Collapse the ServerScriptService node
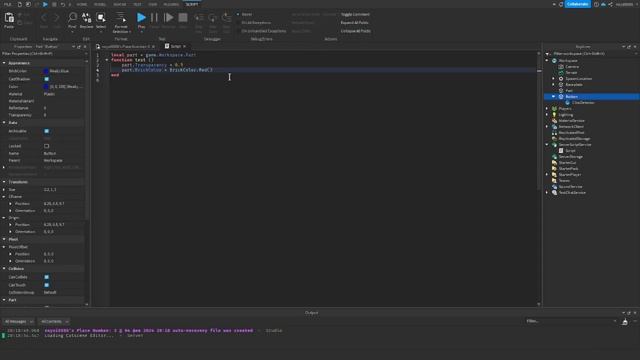The width and height of the screenshot is (640, 360). (x=547, y=144)
